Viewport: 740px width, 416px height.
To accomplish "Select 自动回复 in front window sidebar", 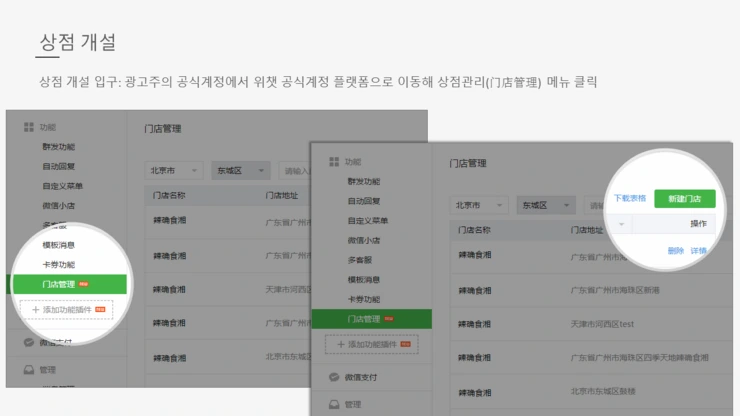I will pyautogui.click(x=363, y=201).
